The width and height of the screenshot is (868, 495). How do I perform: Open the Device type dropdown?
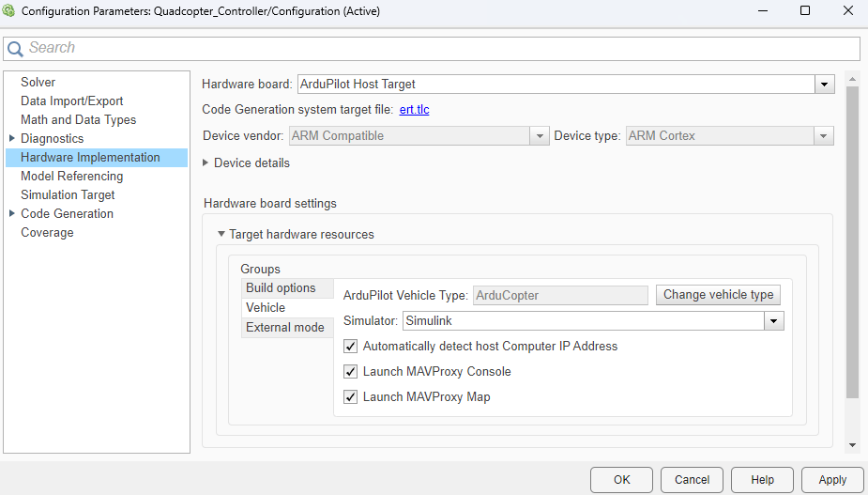(x=824, y=136)
